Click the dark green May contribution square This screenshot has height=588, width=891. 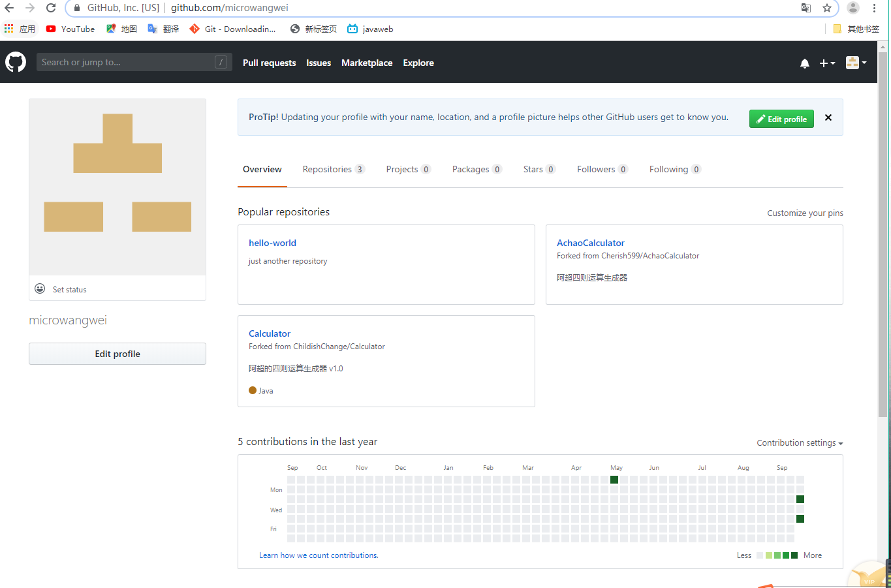[614, 480]
